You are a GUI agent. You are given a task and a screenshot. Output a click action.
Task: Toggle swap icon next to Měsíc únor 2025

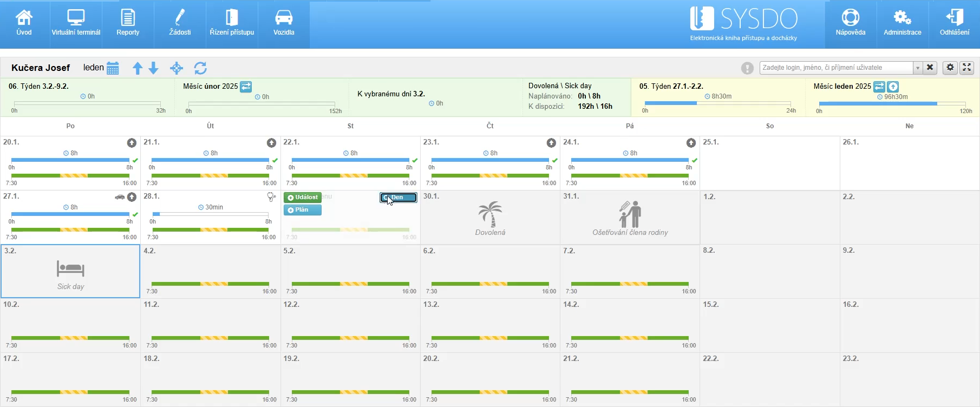(246, 87)
